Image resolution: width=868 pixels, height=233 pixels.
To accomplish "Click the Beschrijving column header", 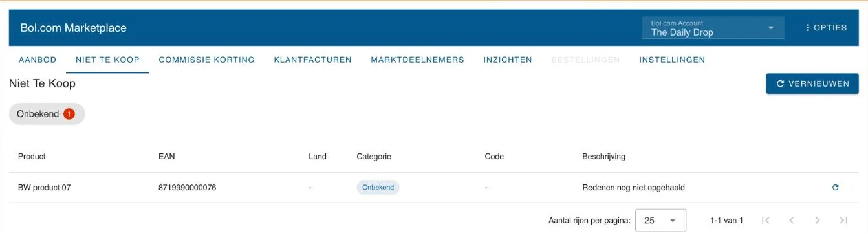I will tap(603, 156).
